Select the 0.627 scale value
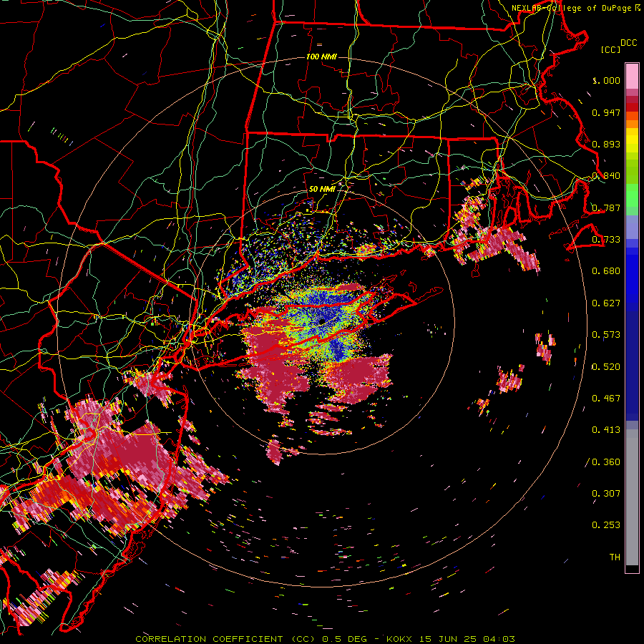Image resolution: width=644 pixels, height=644 pixels. (606, 303)
